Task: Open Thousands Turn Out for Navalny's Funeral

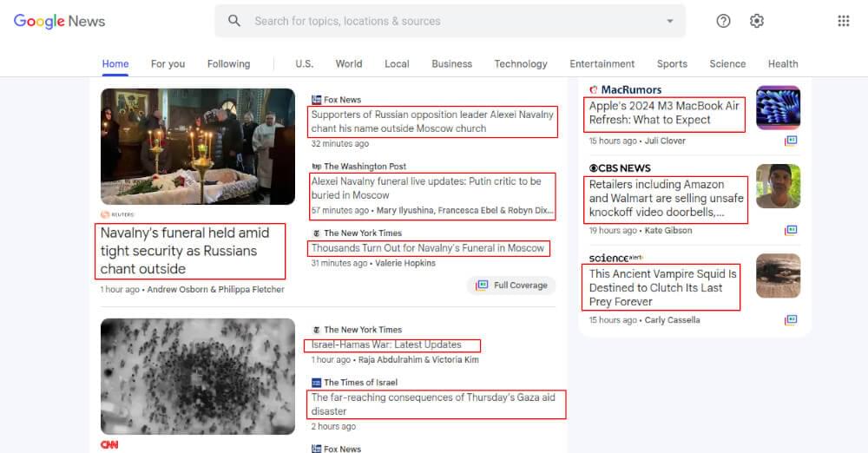Action: pos(429,248)
